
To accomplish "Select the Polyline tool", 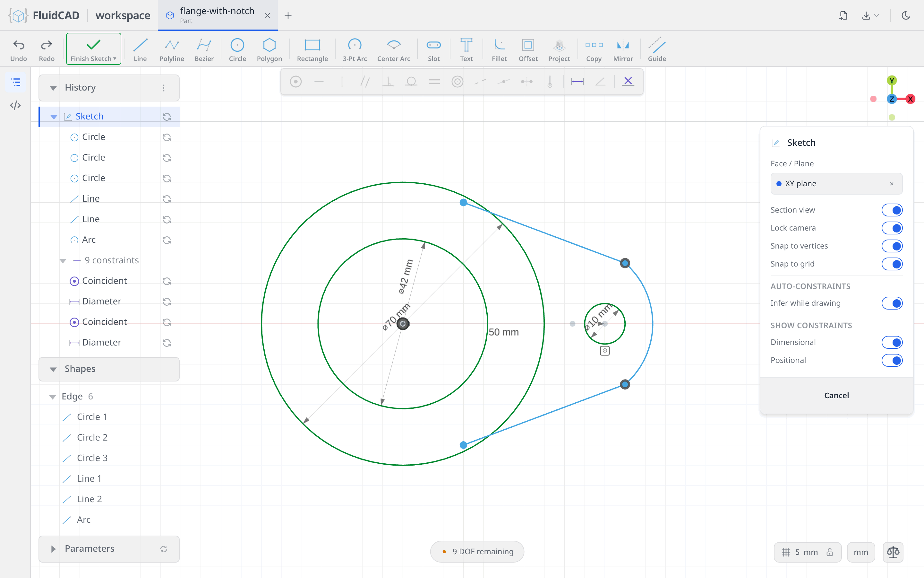I will (172, 50).
